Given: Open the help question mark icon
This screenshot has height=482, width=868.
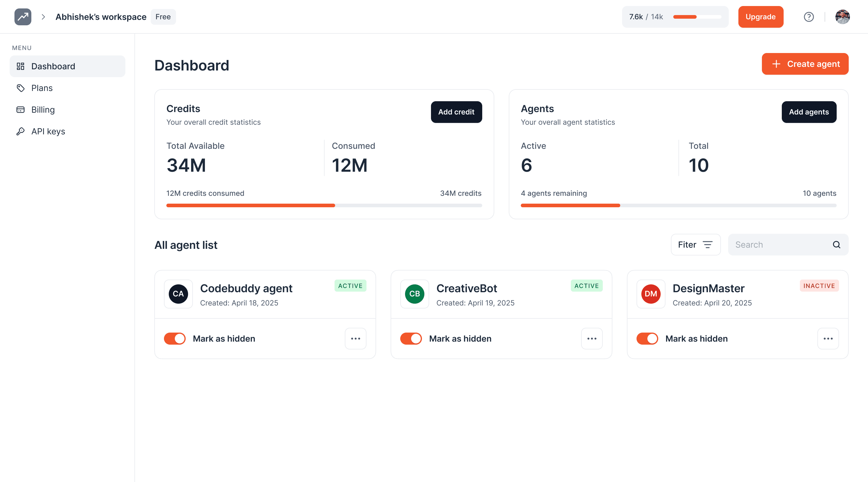Looking at the screenshot, I should point(808,17).
